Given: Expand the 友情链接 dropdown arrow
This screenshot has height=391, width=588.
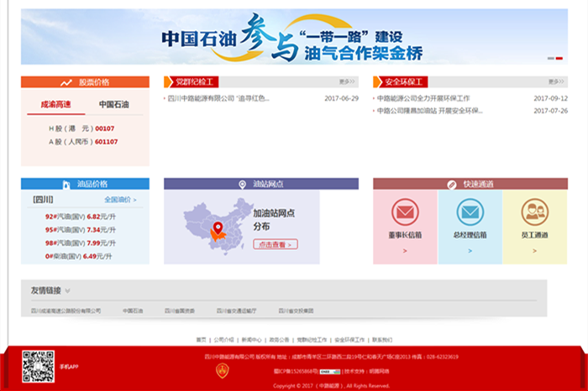Looking at the screenshot, I should pos(67,290).
